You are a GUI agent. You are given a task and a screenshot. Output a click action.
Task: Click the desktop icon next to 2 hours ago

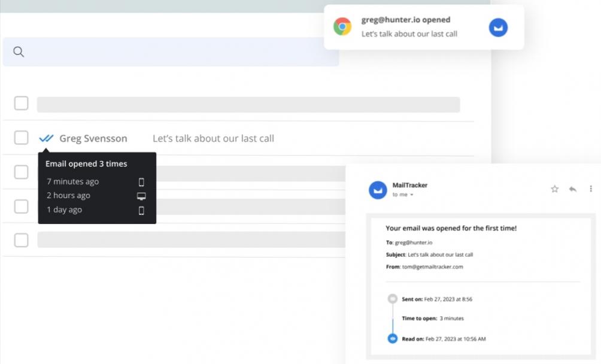coord(141,196)
